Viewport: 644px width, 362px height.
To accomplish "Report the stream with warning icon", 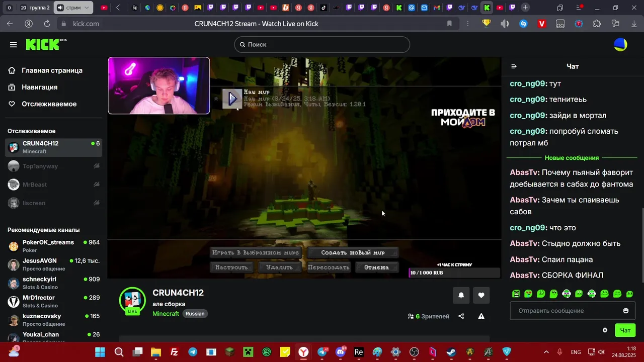I will pos(481,316).
